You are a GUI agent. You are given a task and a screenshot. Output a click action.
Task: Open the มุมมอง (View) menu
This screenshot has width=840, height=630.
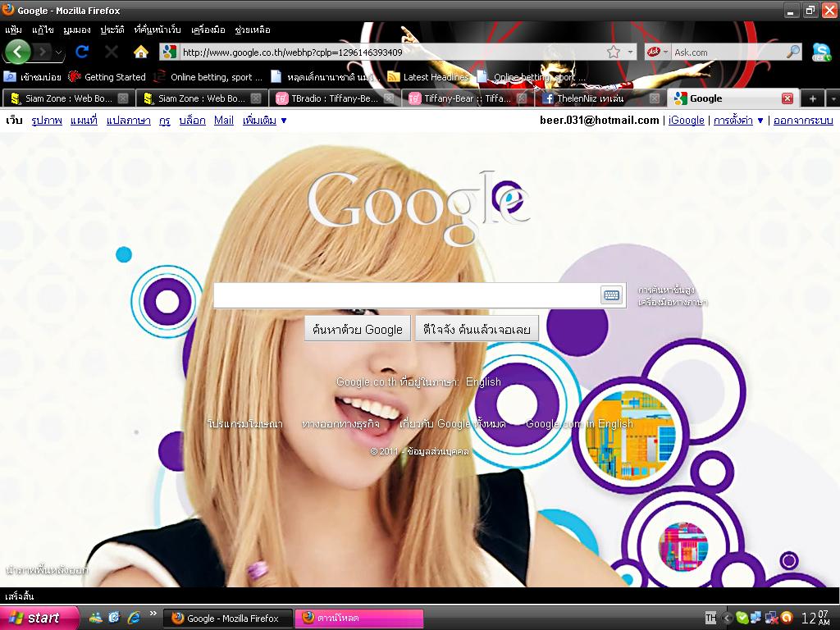76,30
